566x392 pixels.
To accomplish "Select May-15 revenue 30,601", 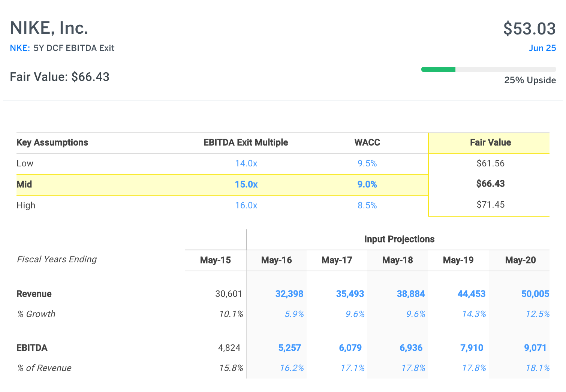I will [x=229, y=294].
